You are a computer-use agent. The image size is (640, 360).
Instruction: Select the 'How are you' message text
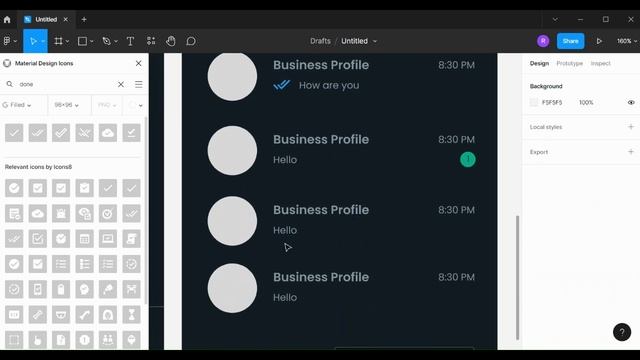(329, 85)
